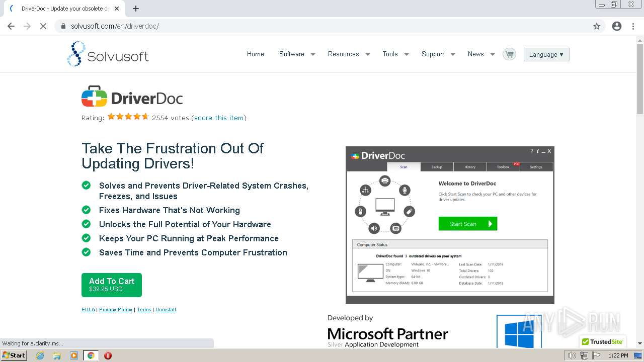The image size is (644, 362).
Task: Open the Terms link
Action: (144, 310)
